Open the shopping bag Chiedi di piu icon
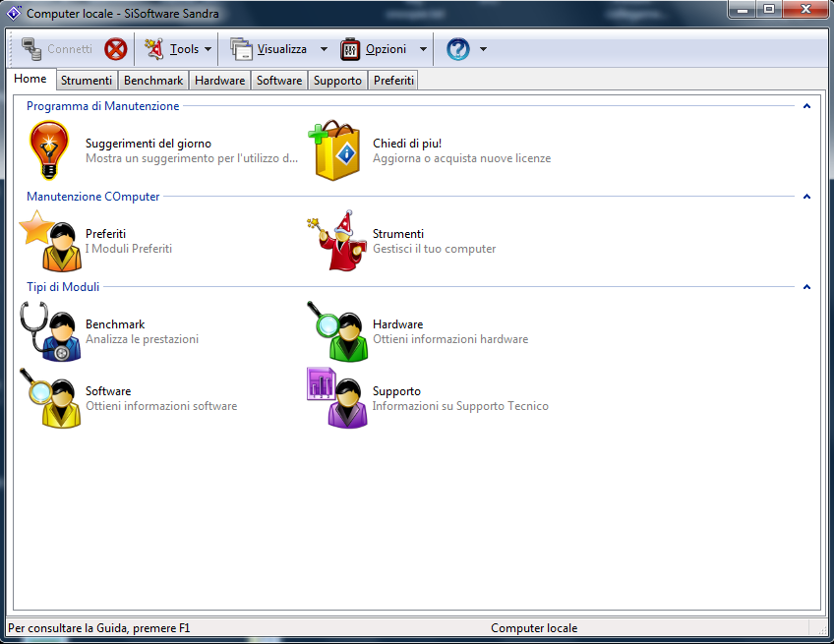Screen dimensions: 834x644 tap(334, 150)
